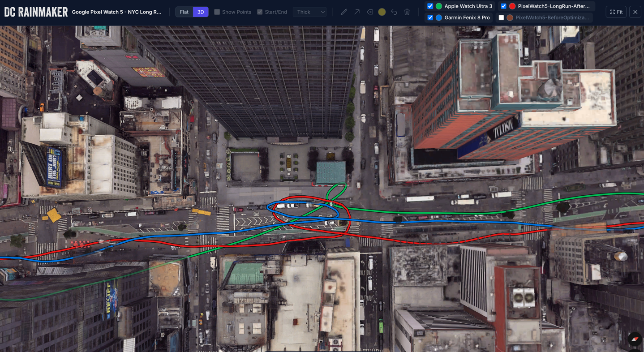
Task: Click the Google Pixel Watch 5 title text
Action: pyautogui.click(x=116, y=12)
